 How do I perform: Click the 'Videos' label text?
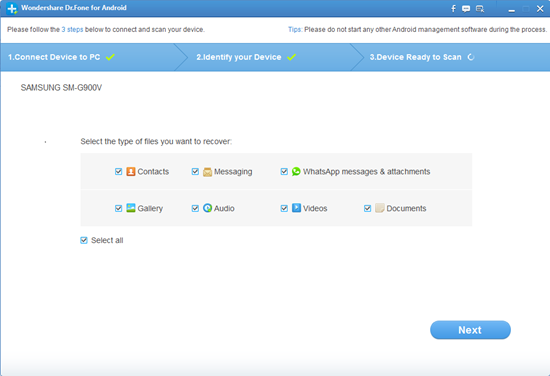click(315, 208)
